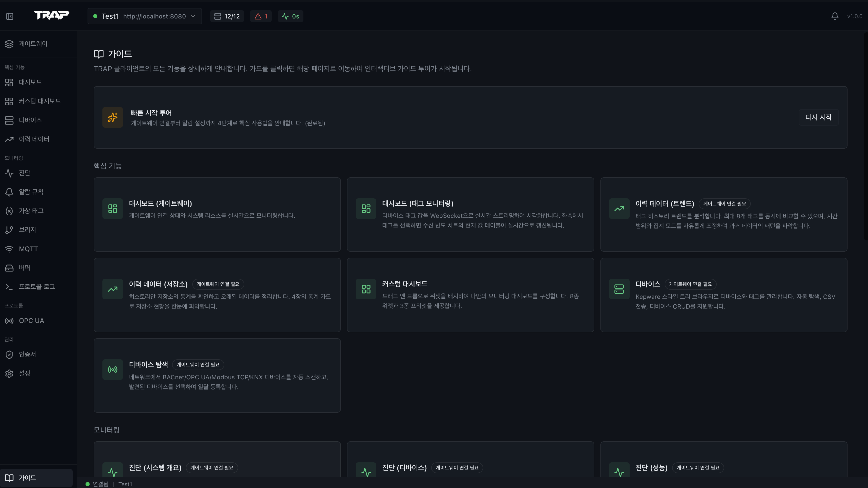Go to MQTT sidebar item

pyautogui.click(x=28, y=249)
